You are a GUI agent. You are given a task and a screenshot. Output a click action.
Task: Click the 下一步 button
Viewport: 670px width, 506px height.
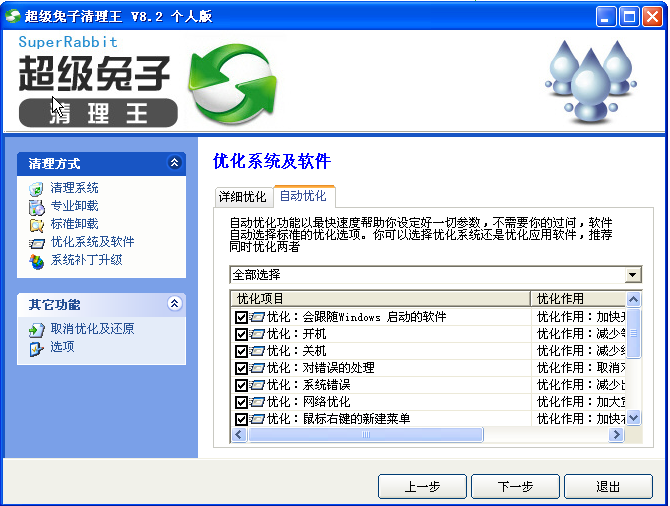[x=515, y=486]
